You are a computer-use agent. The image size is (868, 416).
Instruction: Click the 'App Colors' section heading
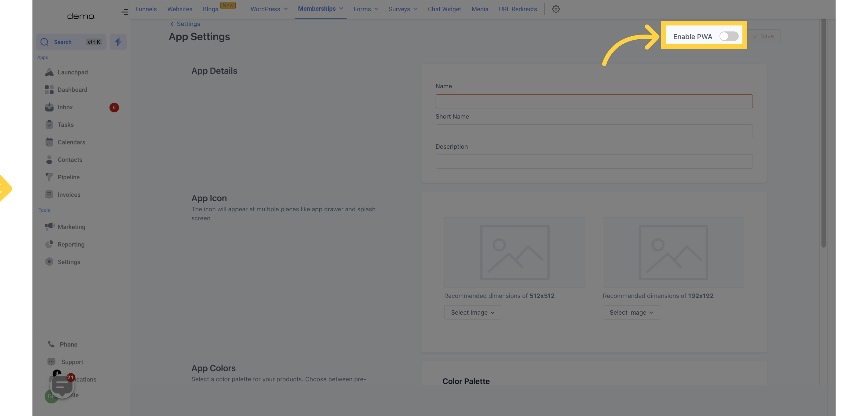(x=213, y=368)
